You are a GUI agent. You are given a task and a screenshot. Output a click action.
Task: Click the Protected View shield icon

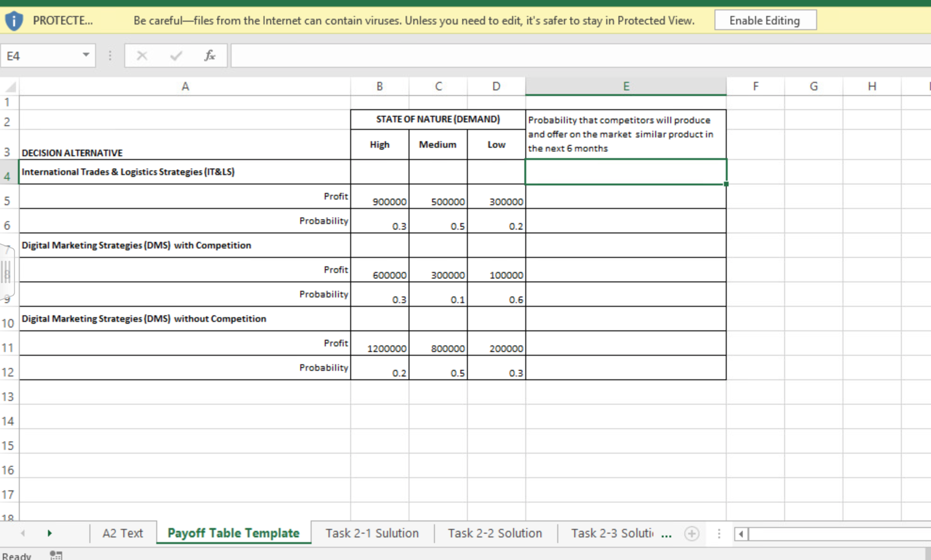point(14,21)
